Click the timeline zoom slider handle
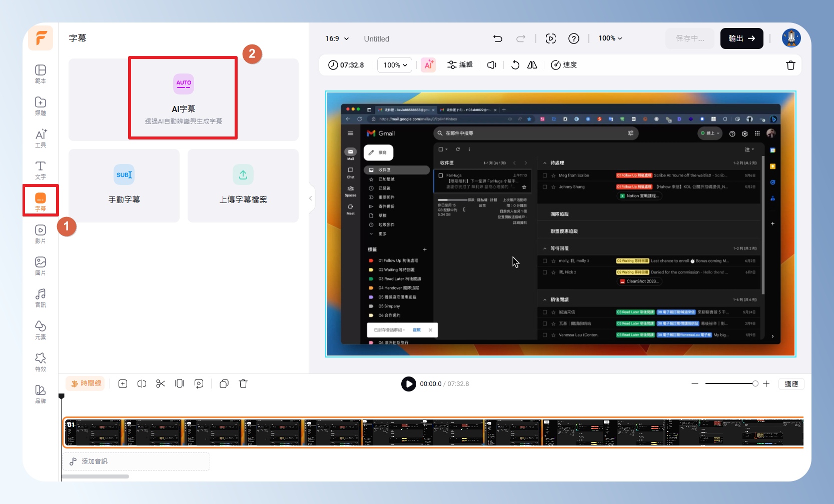834x504 pixels. click(755, 383)
